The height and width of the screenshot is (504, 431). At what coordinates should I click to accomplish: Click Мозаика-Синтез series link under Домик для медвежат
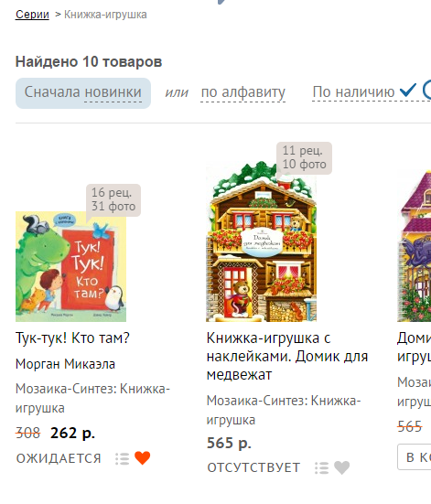tap(284, 411)
